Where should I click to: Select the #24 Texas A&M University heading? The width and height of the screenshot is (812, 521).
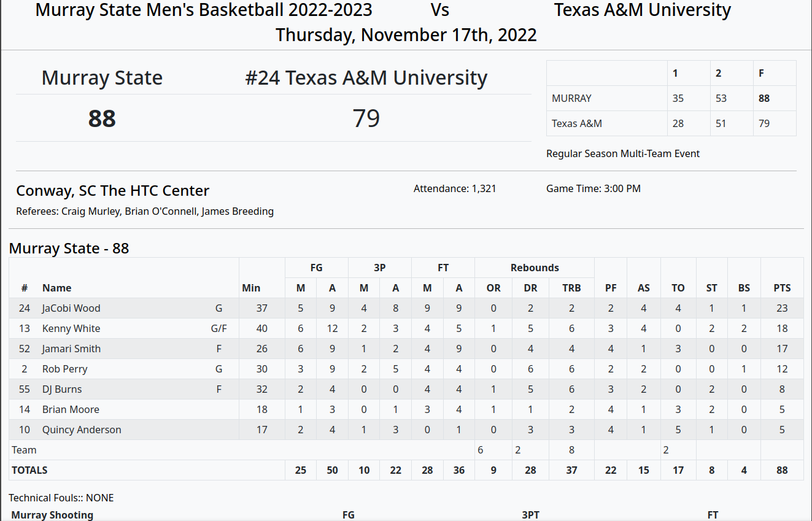[366, 78]
